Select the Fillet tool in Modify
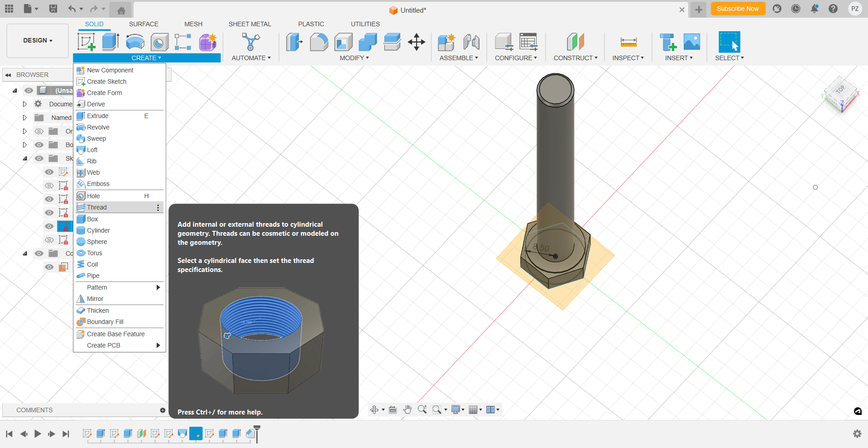Image resolution: width=868 pixels, height=448 pixels. pos(319,42)
